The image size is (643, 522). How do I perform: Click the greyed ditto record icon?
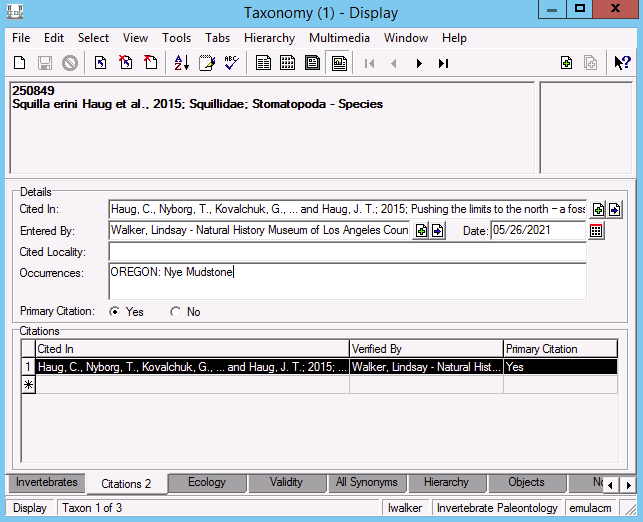click(591, 63)
